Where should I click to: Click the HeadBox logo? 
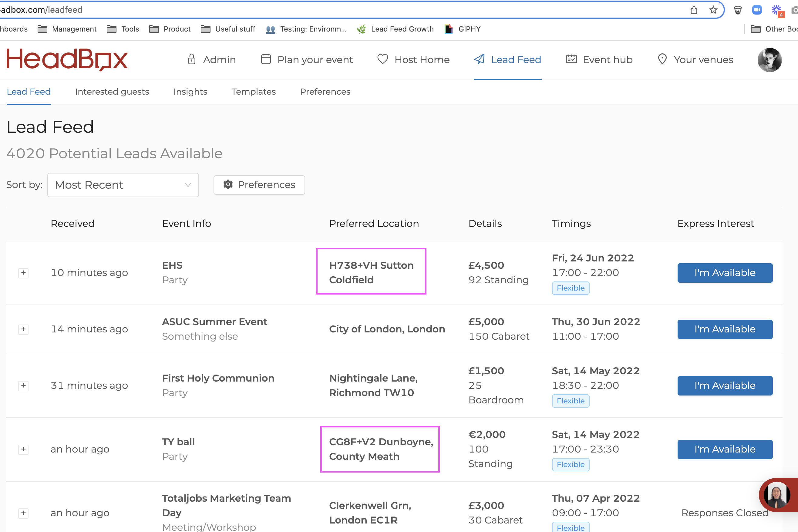(x=67, y=59)
